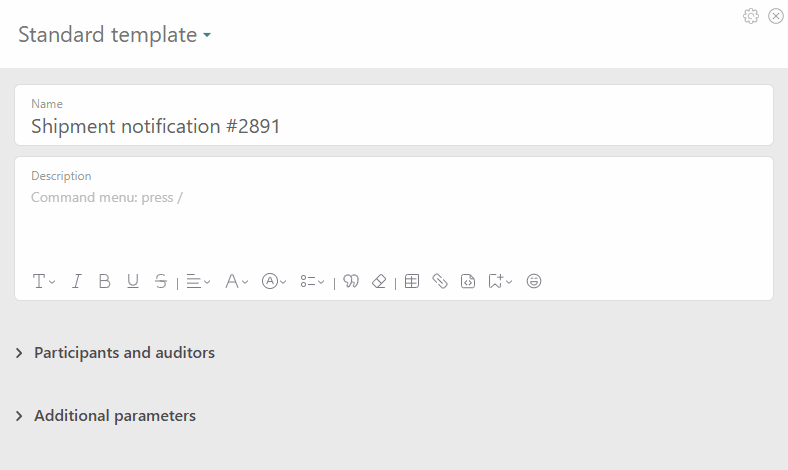This screenshot has width=788, height=470.
Task: Insert a code block
Action: pyautogui.click(x=468, y=282)
